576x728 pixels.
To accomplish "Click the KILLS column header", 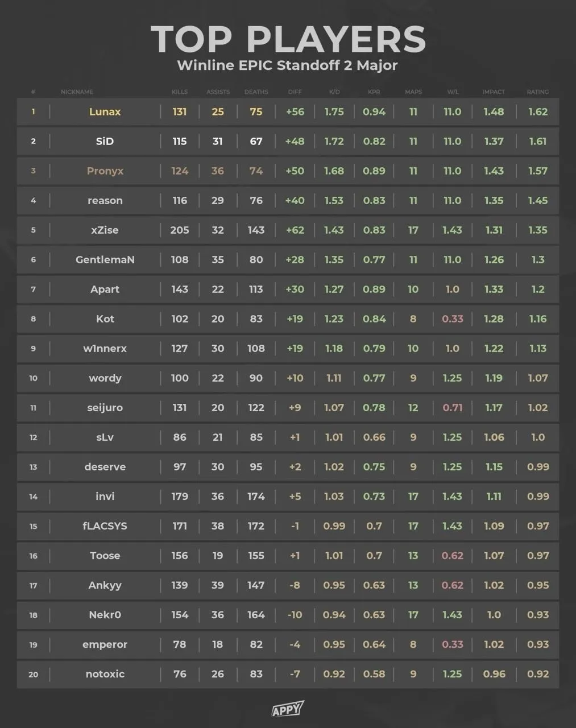I will coord(180,92).
